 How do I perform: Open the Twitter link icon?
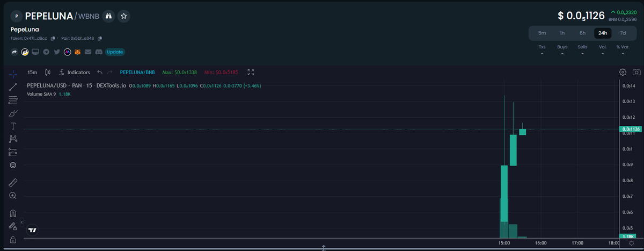[x=56, y=52]
